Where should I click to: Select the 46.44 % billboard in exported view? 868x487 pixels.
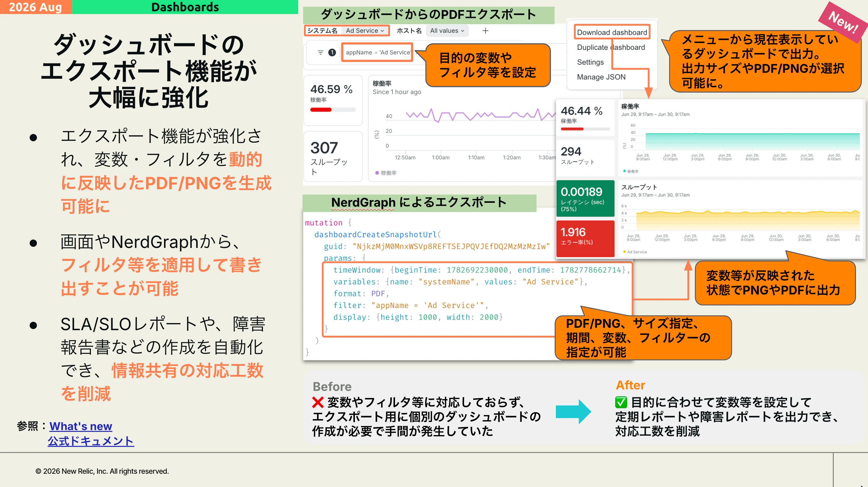(x=585, y=118)
